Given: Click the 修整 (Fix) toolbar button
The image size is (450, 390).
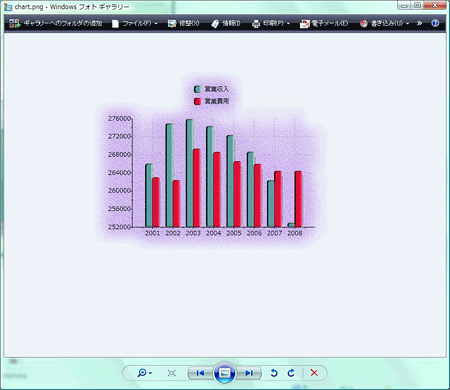Looking at the screenshot, I should coord(183,23).
